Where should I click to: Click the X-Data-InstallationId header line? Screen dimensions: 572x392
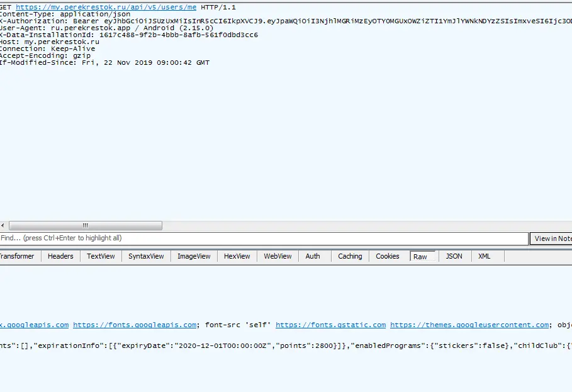129,35
